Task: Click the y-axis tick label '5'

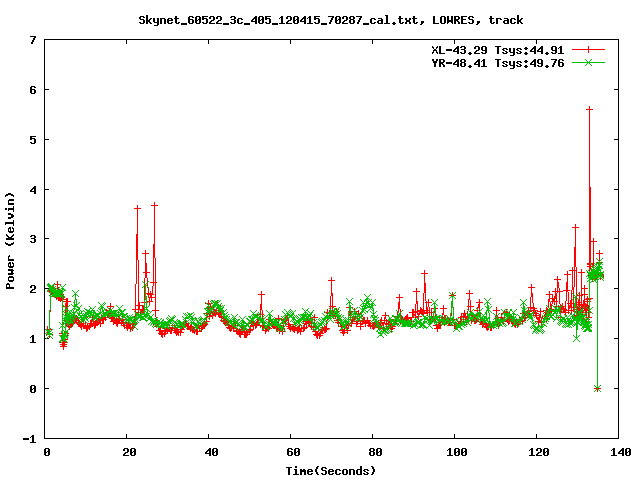Action: (x=33, y=140)
